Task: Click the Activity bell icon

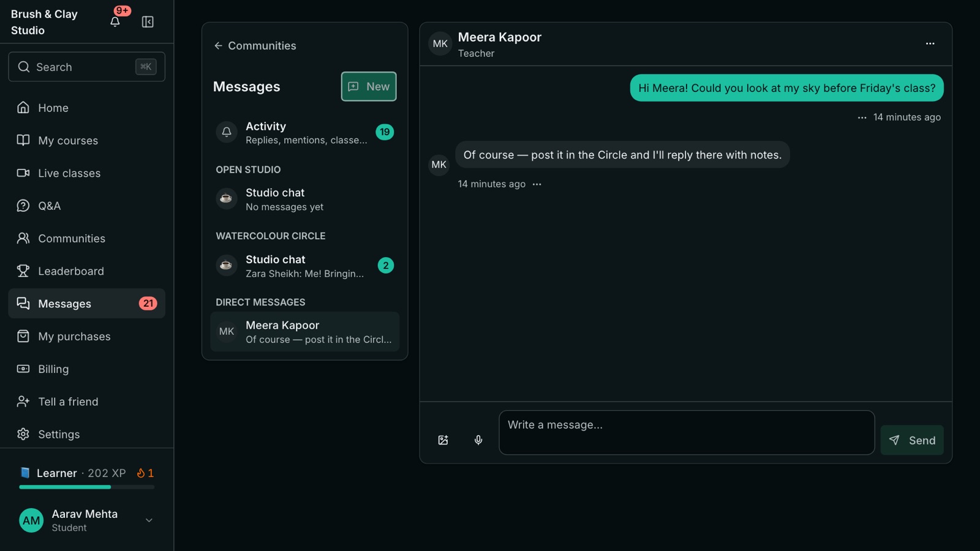Action: point(227,132)
